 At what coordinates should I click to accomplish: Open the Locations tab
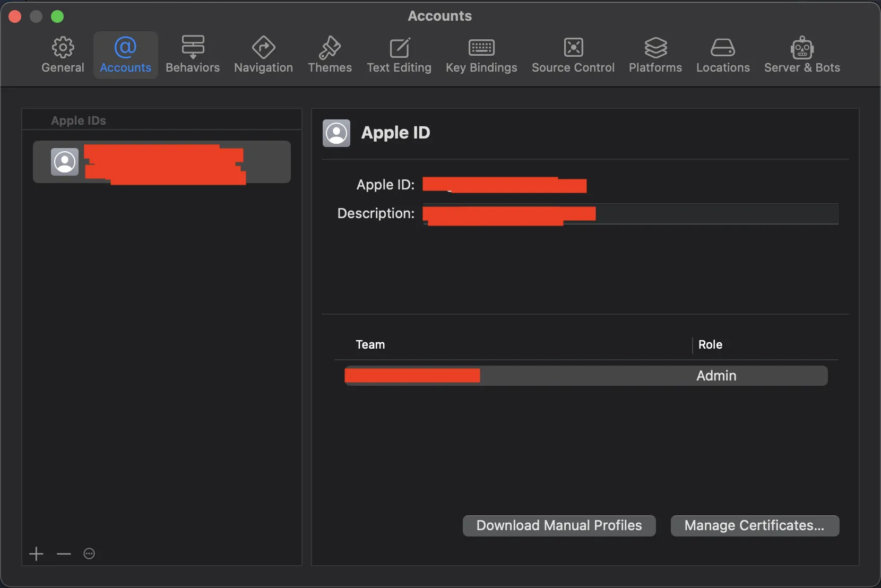tap(723, 55)
